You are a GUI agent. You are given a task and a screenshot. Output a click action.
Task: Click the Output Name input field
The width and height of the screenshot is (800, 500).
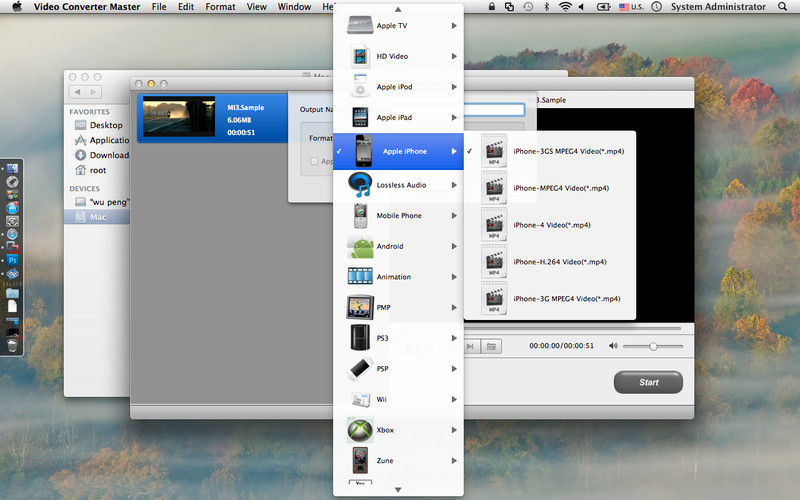pyautogui.click(x=494, y=109)
